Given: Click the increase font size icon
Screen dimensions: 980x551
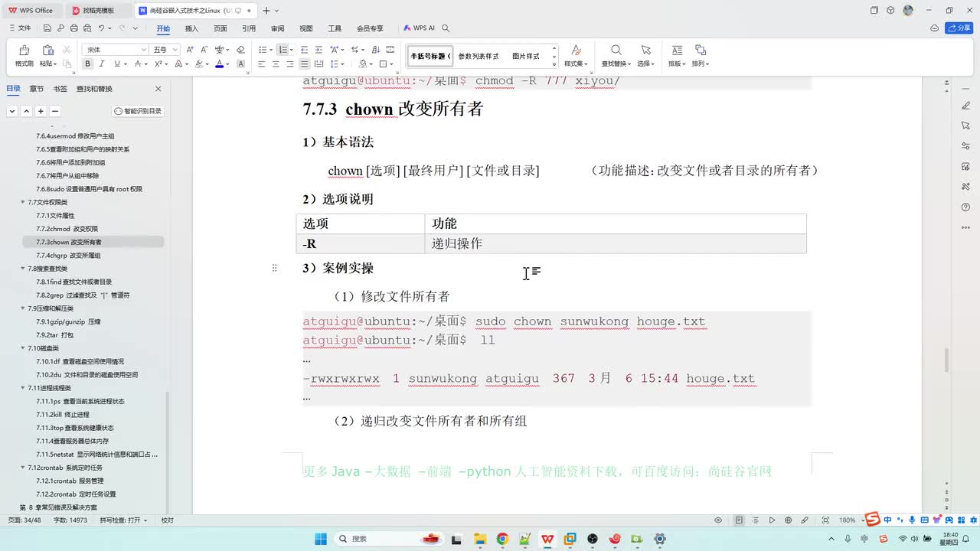Looking at the screenshot, I should tap(190, 50).
